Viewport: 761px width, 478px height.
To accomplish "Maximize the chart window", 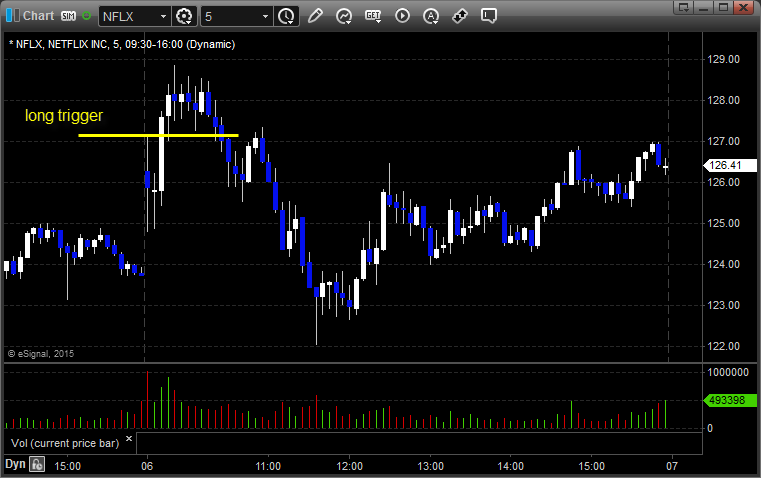I will point(723,7).
